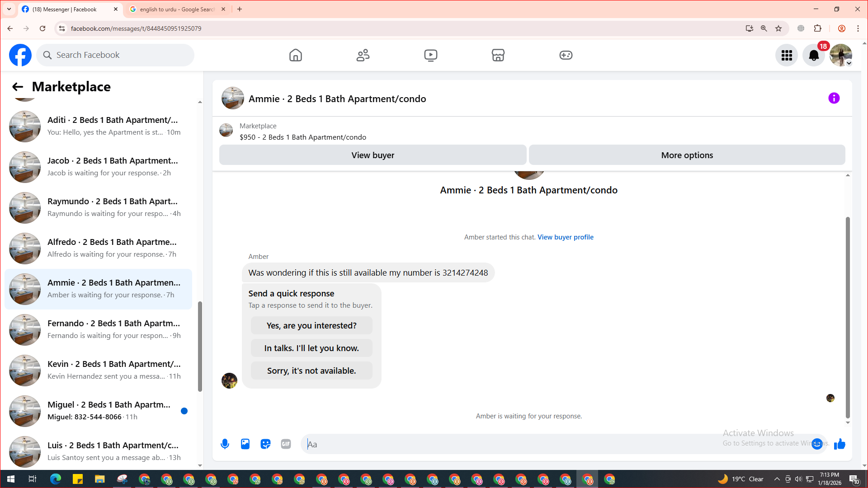The image size is (868, 488).
Task: Open More options for this listing
Action: coord(687,155)
